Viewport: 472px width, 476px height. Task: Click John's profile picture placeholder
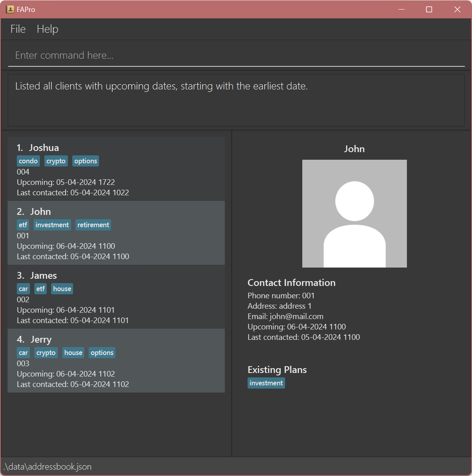pos(355,214)
